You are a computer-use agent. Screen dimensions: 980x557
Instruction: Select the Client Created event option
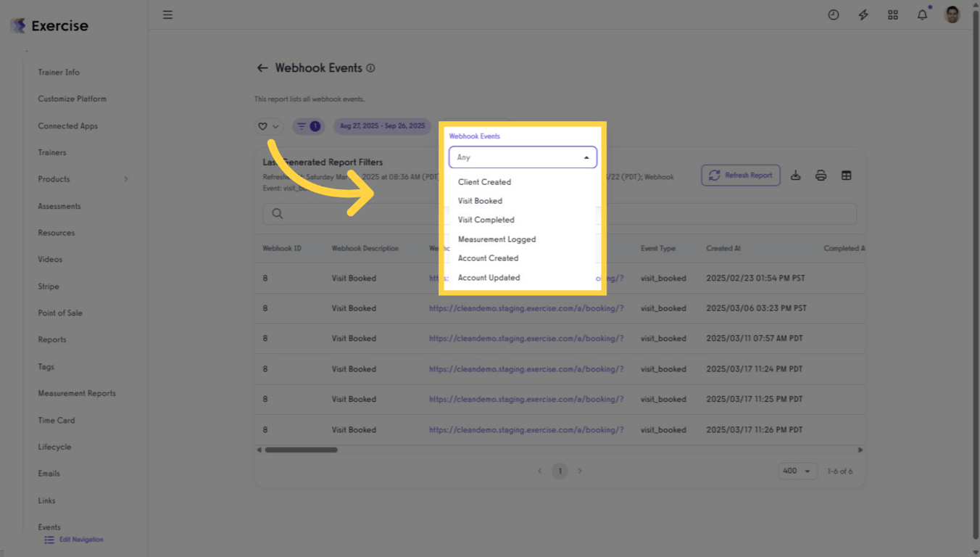tap(484, 181)
